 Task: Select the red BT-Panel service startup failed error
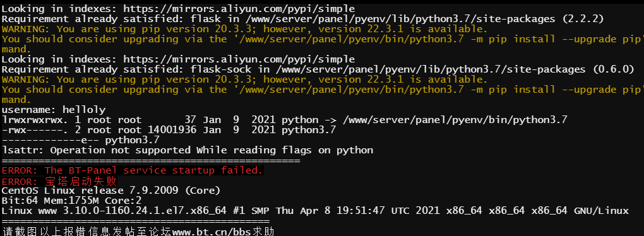[132, 170]
